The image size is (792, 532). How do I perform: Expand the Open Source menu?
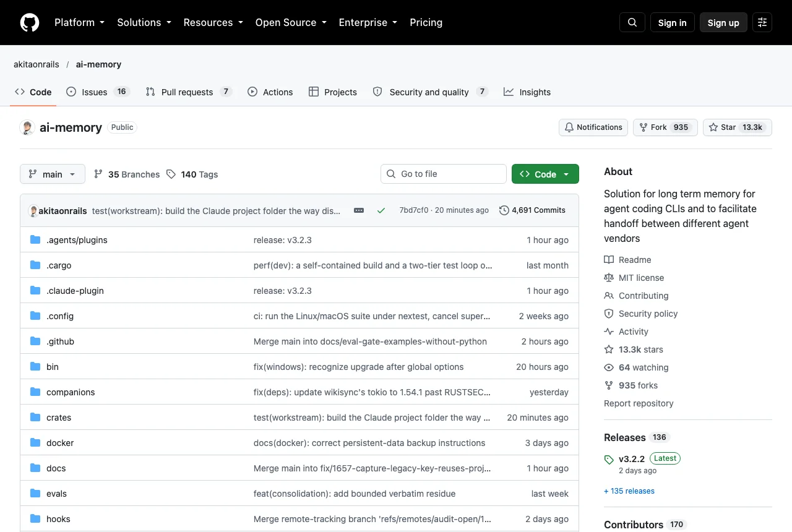[291, 22]
